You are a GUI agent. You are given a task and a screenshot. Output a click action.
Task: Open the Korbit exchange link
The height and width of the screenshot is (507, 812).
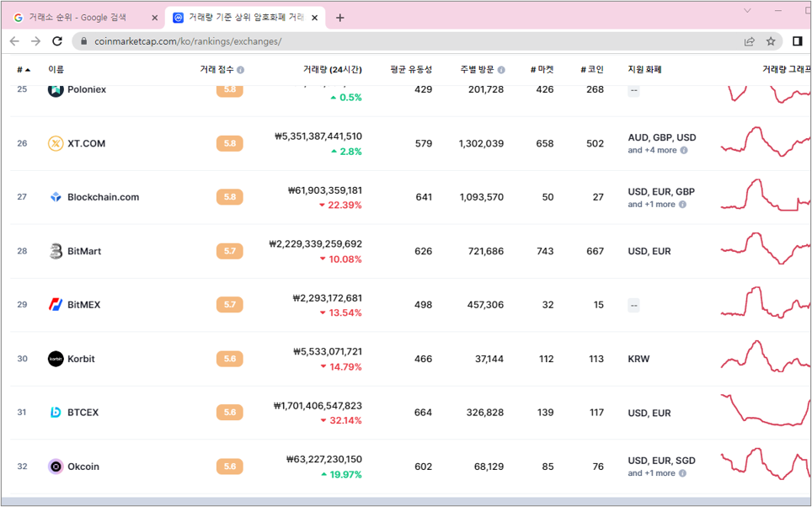coord(82,359)
